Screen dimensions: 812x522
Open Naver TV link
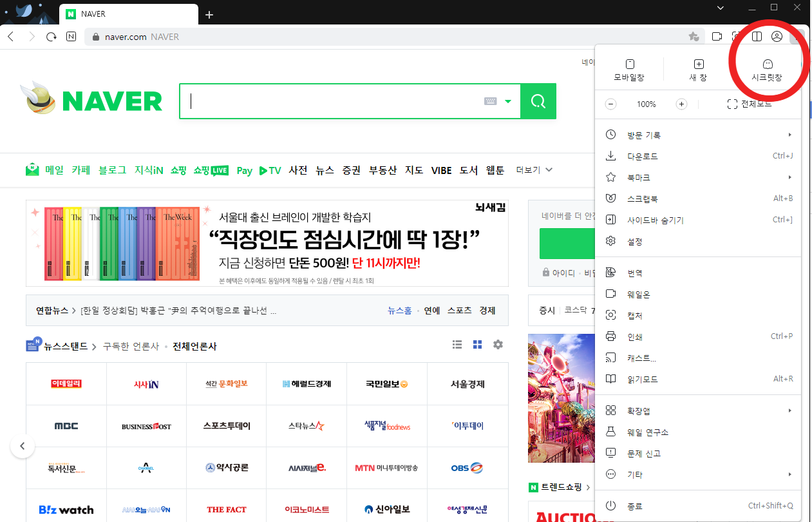click(270, 171)
